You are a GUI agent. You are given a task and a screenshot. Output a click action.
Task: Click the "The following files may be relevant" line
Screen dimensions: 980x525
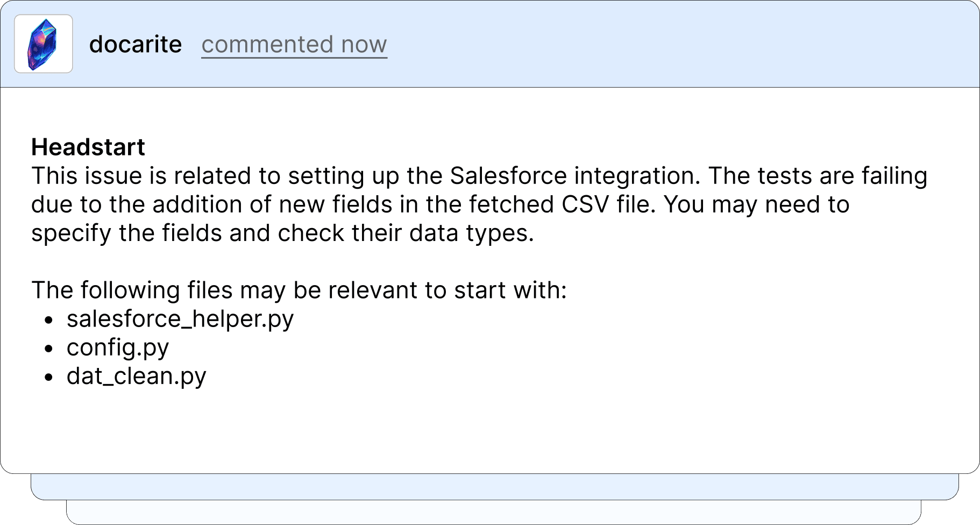[x=299, y=290]
